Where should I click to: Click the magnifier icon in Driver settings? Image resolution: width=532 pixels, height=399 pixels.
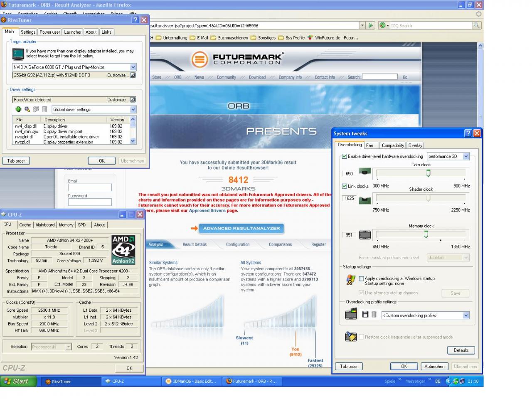click(x=27, y=109)
